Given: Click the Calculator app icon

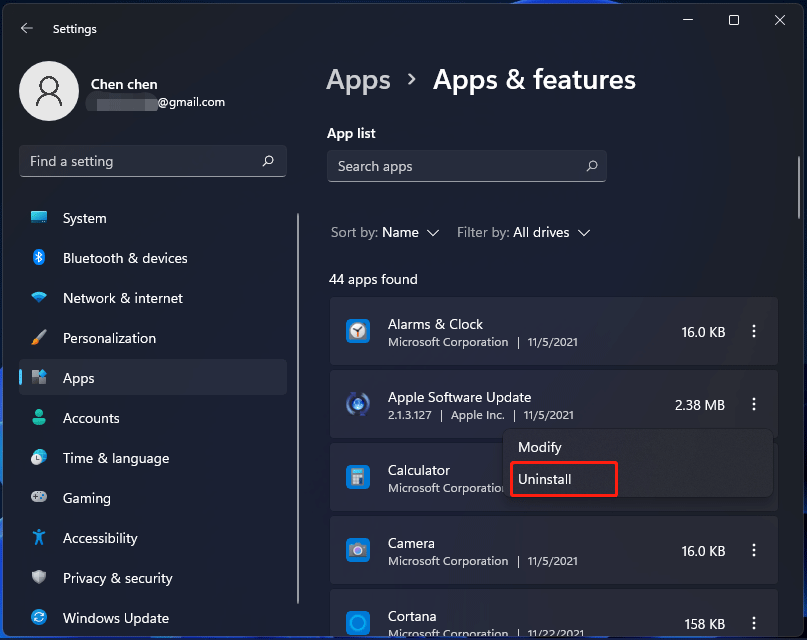Looking at the screenshot, I should (358, 477).
